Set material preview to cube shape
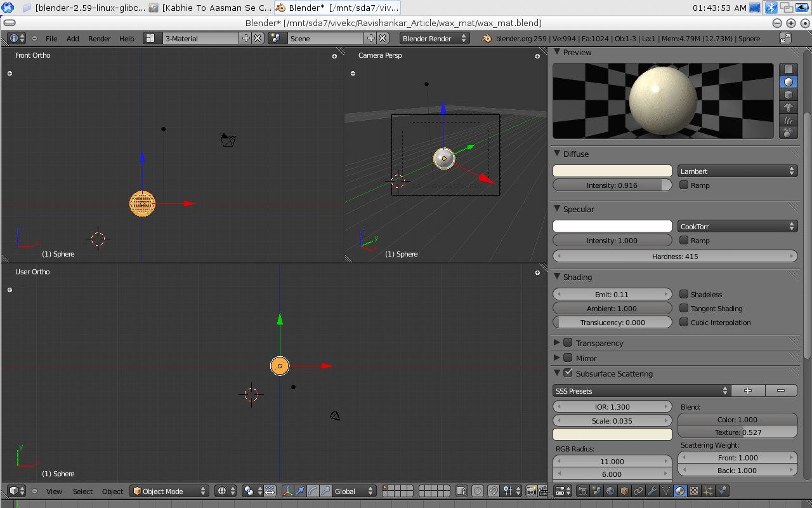Screen dimensions: 812x508 pyautogui.click(x=788, y=95)
